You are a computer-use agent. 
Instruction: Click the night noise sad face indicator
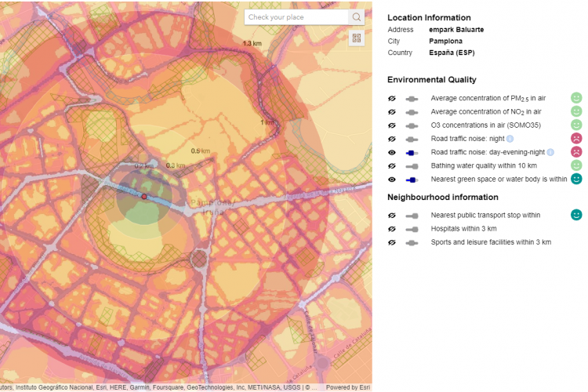tap(576, 139)
